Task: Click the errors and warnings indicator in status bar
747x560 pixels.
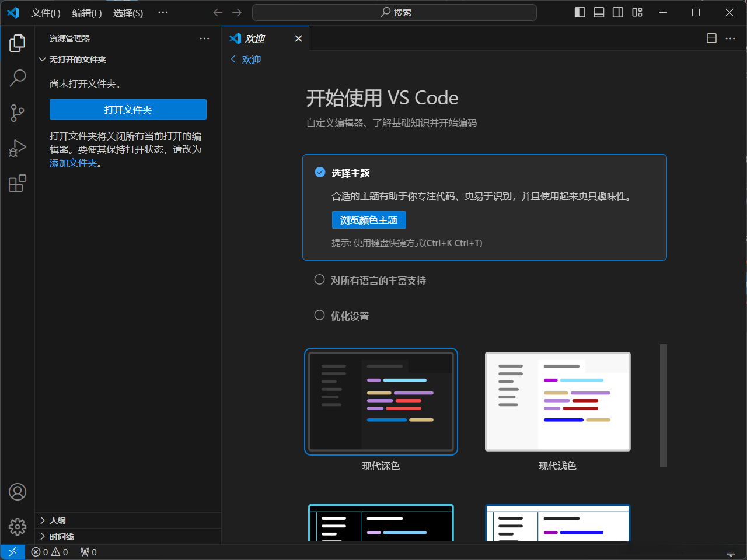Action: click(x=50, y=552)
